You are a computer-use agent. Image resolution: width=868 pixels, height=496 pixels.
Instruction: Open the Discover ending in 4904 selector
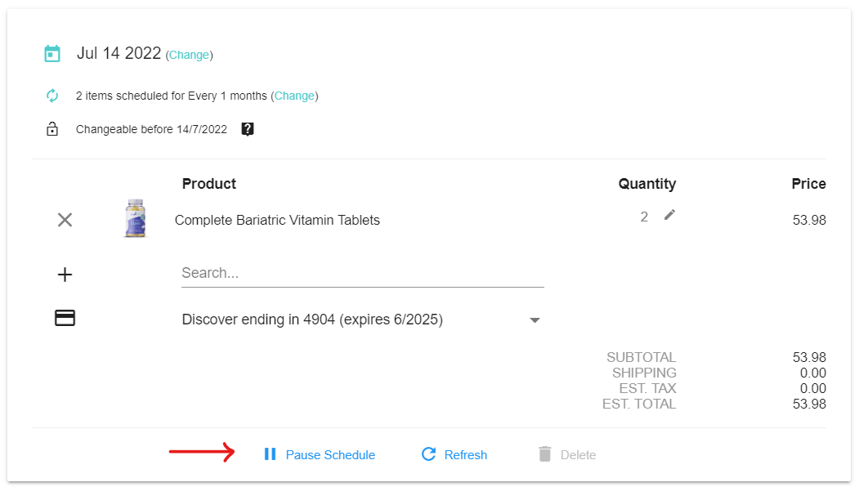[312, 319]
